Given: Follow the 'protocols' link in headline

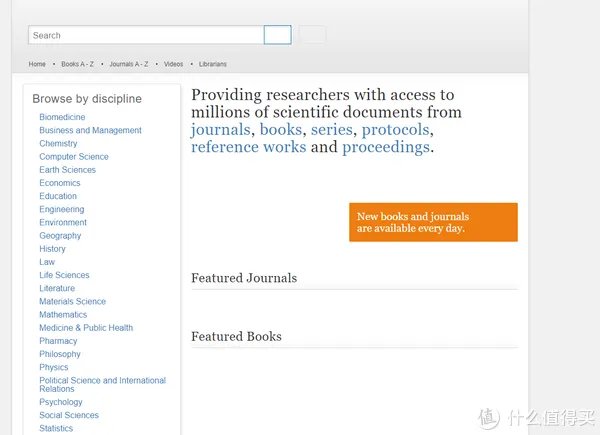Looking at the screenshot, I should click(396, 130).
